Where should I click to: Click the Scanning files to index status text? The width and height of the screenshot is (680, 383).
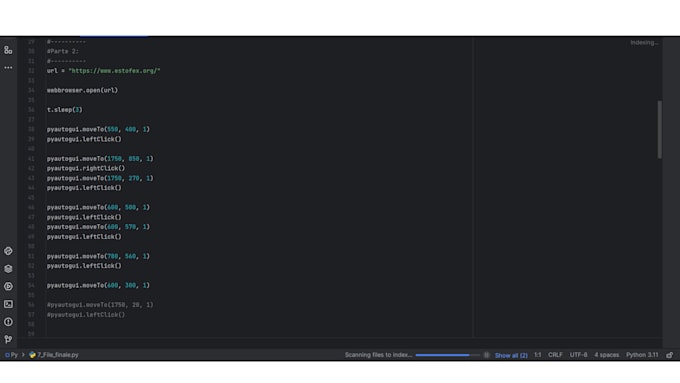coord(378,355)
